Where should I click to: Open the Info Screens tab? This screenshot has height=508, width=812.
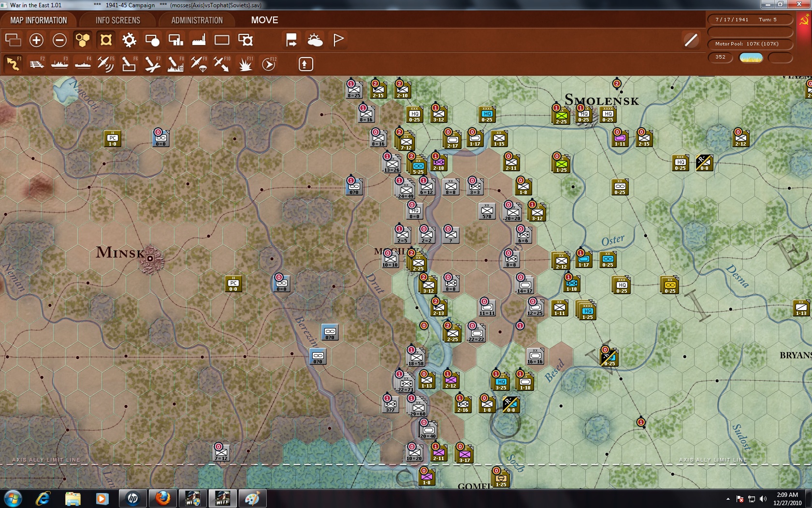(118, 20)
